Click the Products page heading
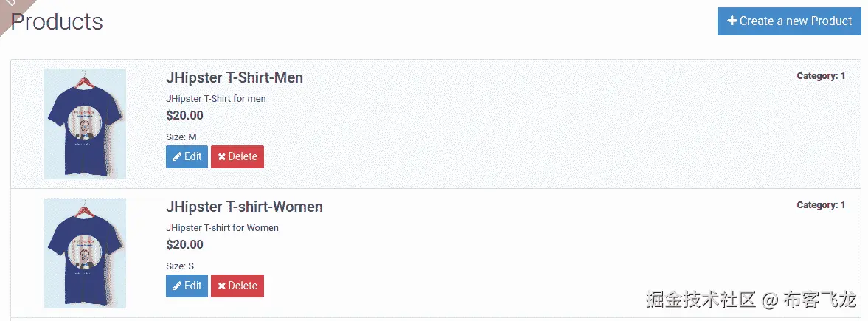Screen dimensions: 868x321 tap(57, 21)
